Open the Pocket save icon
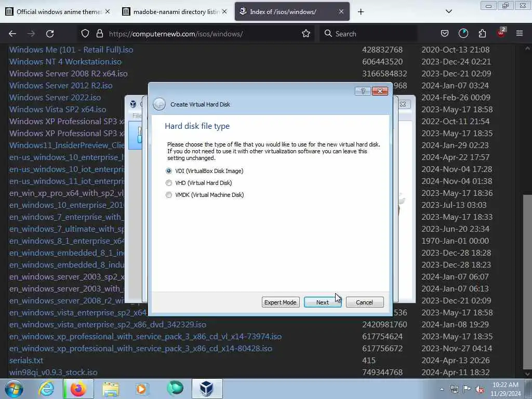This screenshot has height=399, width=532. 445,34
